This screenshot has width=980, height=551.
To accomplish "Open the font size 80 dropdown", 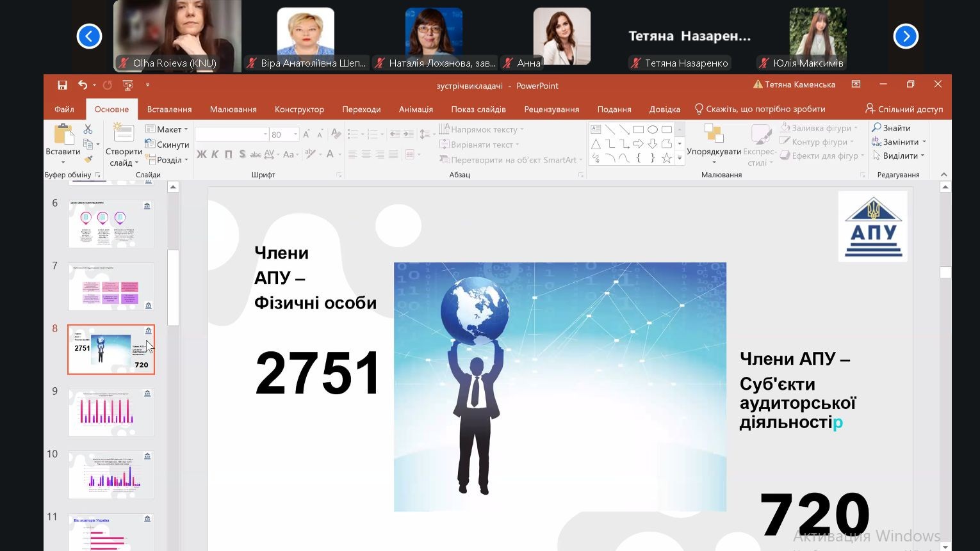I will (295, 134).
